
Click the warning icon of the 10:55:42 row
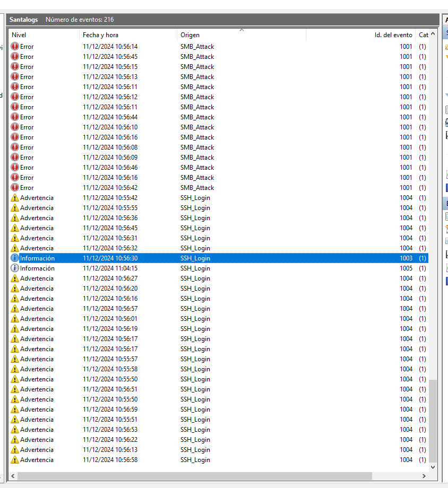pyautogui.click(x=15, y=198)
